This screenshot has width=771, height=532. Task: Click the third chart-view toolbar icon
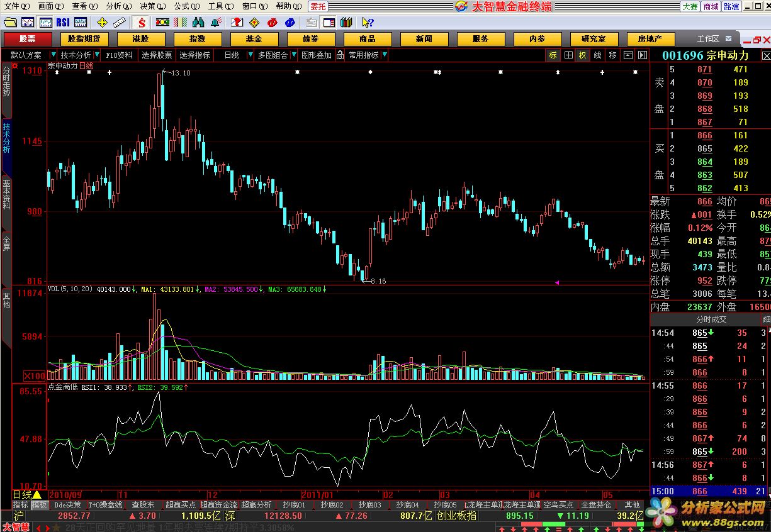pyautogui.click(x=81, y=22)
